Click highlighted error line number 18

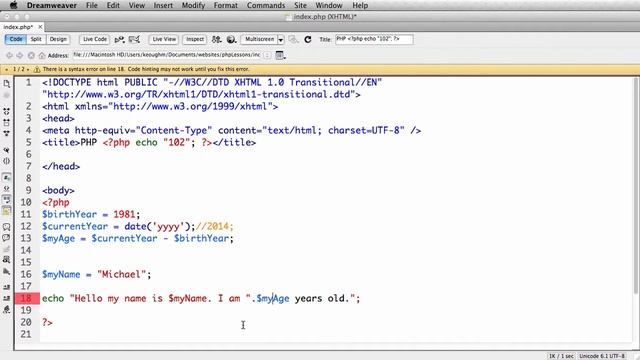(26, 298)
